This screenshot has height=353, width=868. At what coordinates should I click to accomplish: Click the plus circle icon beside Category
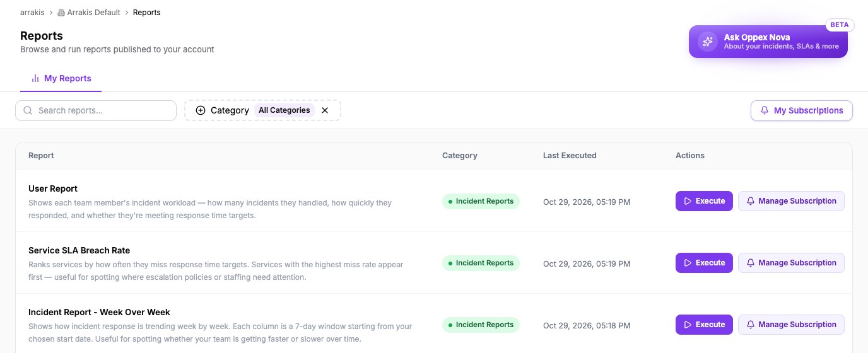point(201,110)
